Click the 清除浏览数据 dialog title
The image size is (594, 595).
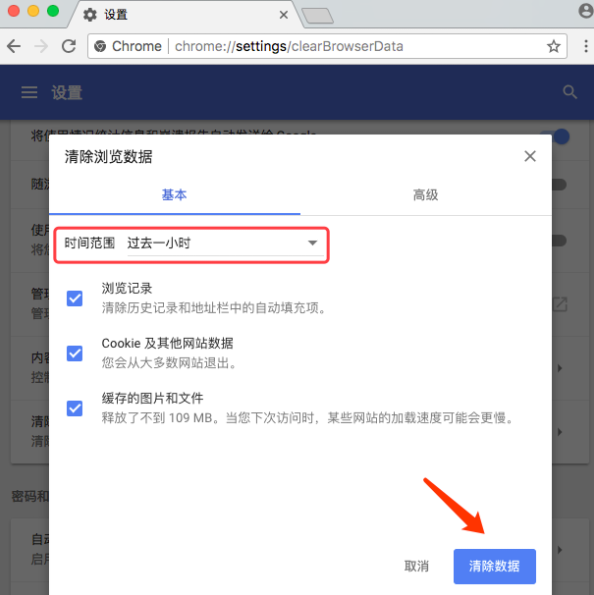click(108, 156)
